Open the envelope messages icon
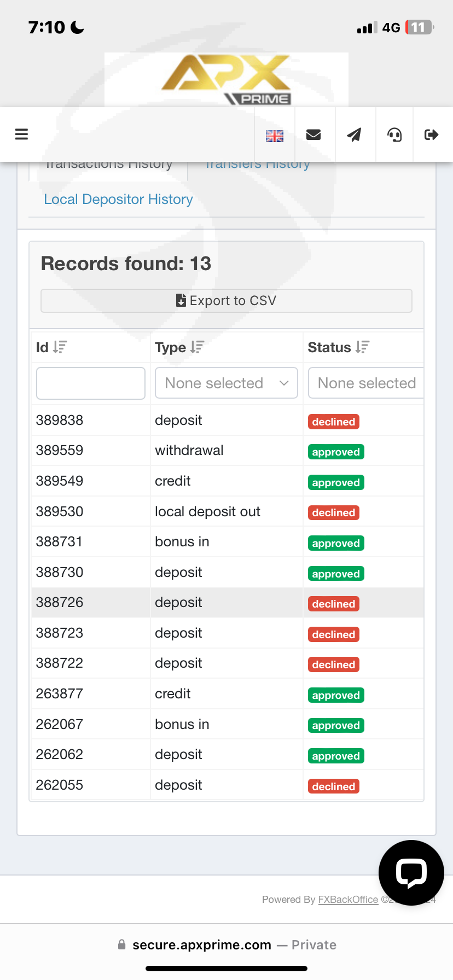 (x=313, y=135)
